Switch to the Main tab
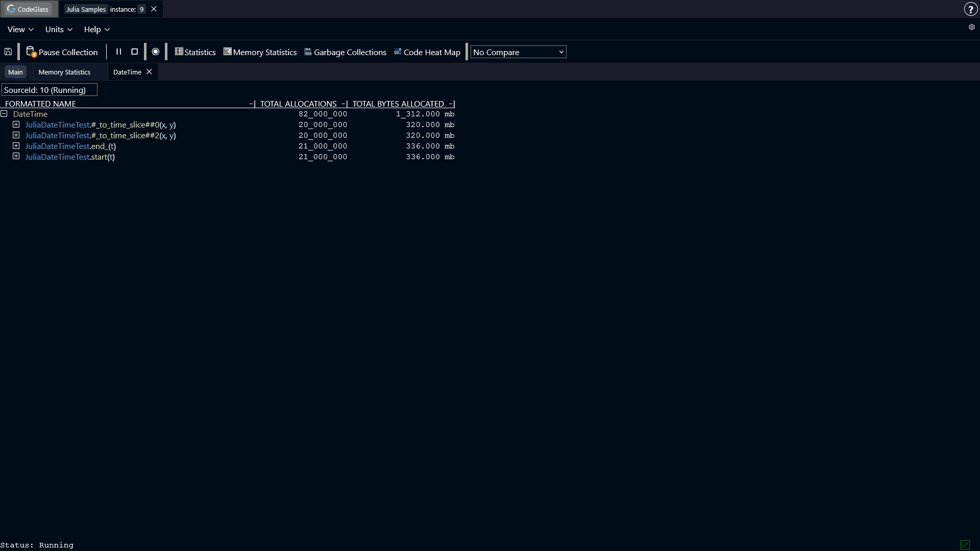980x551 pixels. click(15, 72)
